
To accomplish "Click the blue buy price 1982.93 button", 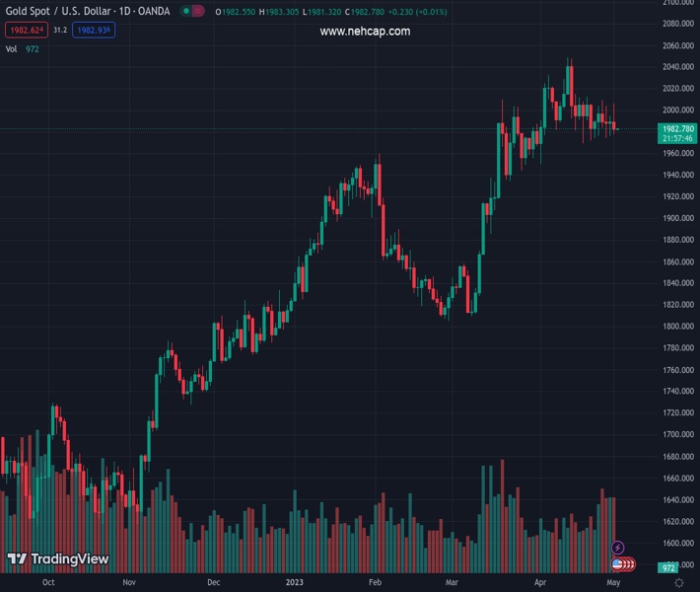I will point(94,31).
